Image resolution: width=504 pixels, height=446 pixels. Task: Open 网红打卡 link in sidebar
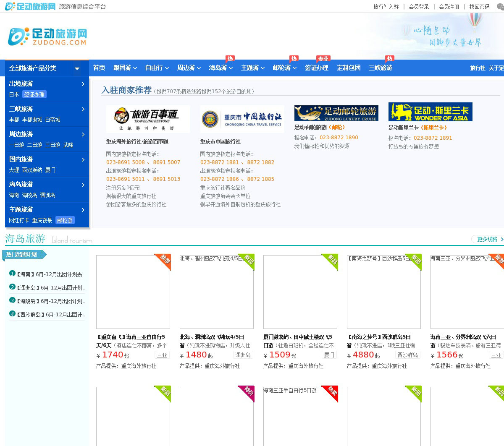[19, 220]
